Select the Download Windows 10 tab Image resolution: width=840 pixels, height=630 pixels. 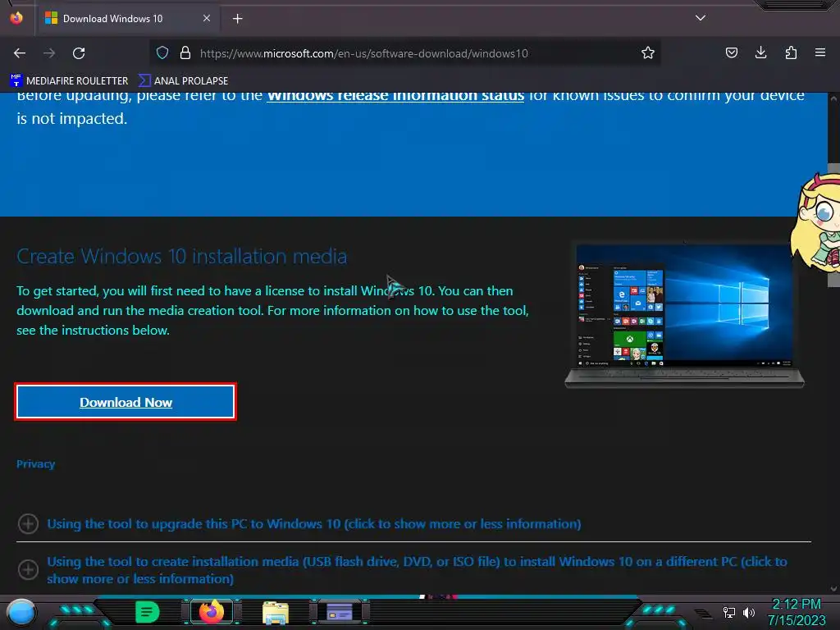pos(128,19)
